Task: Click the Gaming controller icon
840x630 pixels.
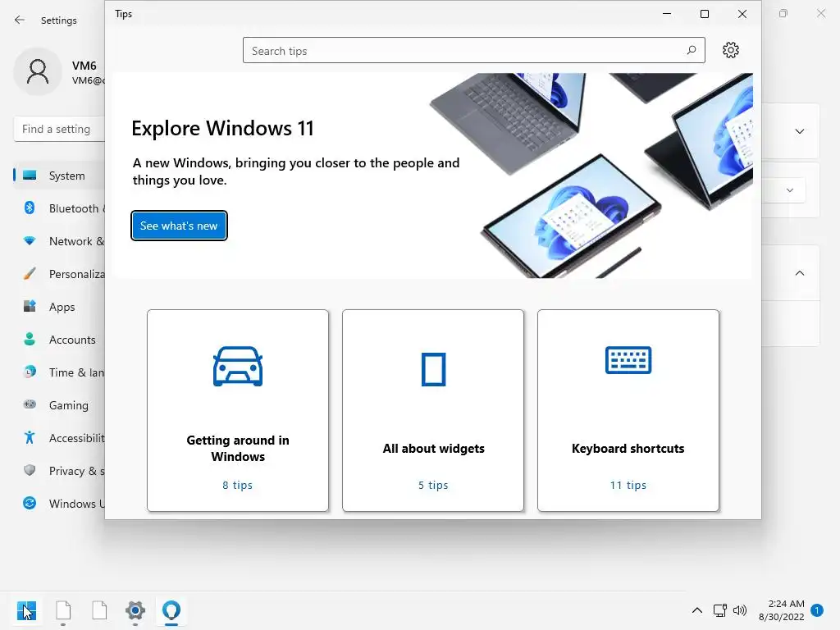Action: (30, 404)
